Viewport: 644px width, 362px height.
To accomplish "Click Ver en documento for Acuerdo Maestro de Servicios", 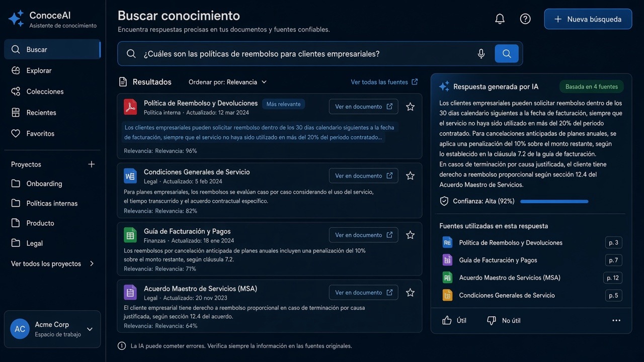I will 364,293.
